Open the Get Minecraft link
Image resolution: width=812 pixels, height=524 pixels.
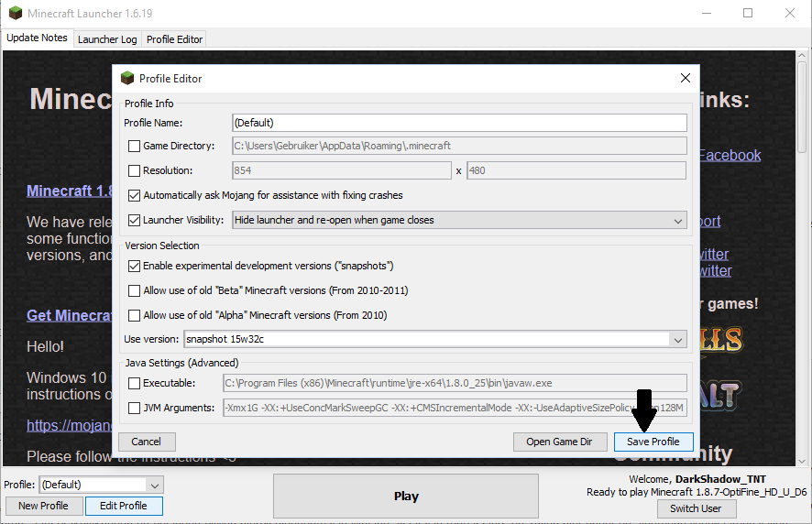70,315
